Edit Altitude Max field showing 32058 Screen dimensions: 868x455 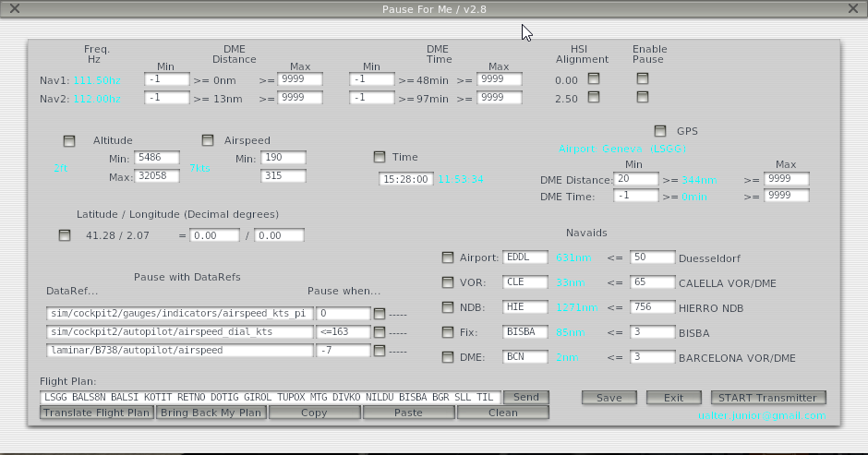click(157, 176)
